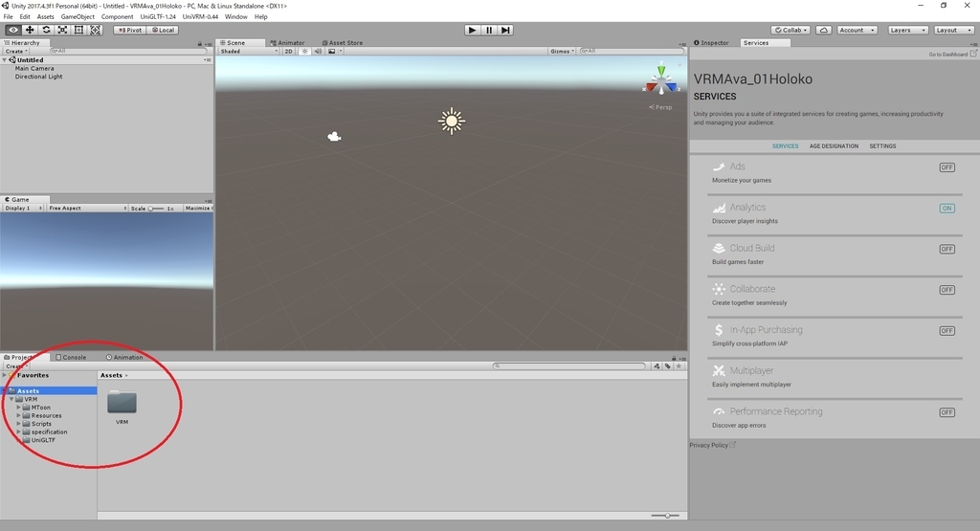Switch to the Animation tab
This screenshot has height=531, width=980.
point(124,357)
